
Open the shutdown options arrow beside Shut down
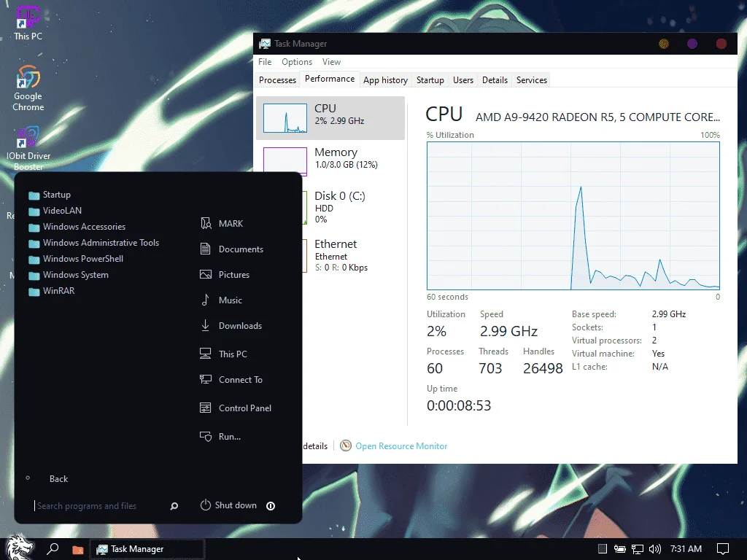(x=271, y=506)
